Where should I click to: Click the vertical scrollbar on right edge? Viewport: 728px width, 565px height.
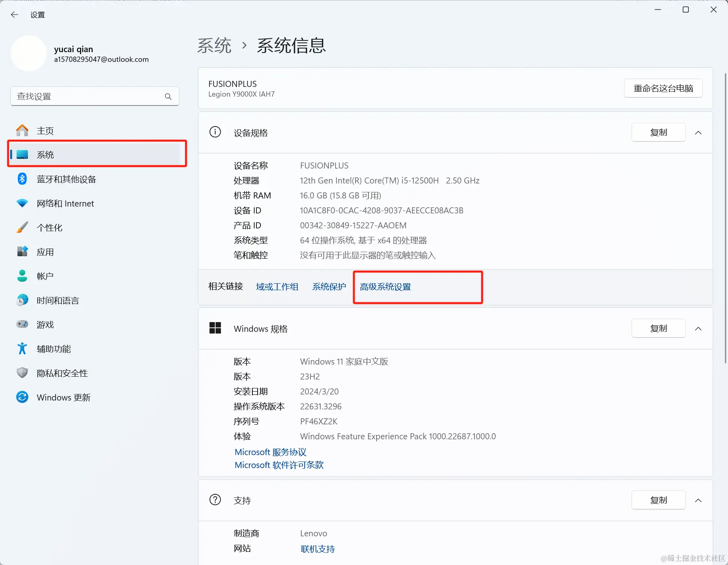[x=726, y=218]
